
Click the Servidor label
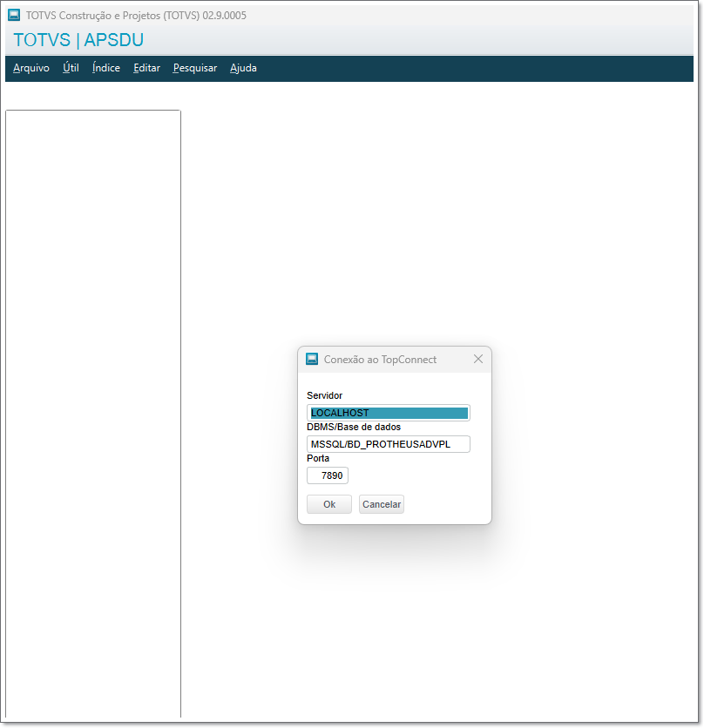(x=324, y=395)
